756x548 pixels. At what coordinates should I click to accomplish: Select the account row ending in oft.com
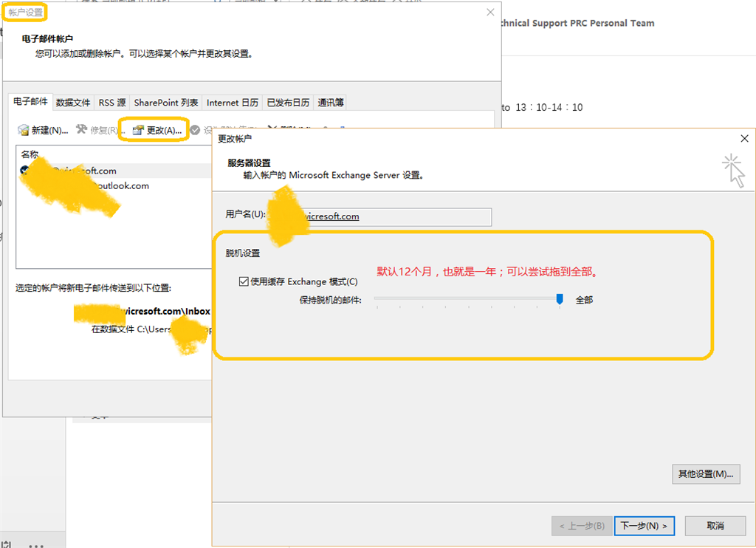click(x=114, y=171)
